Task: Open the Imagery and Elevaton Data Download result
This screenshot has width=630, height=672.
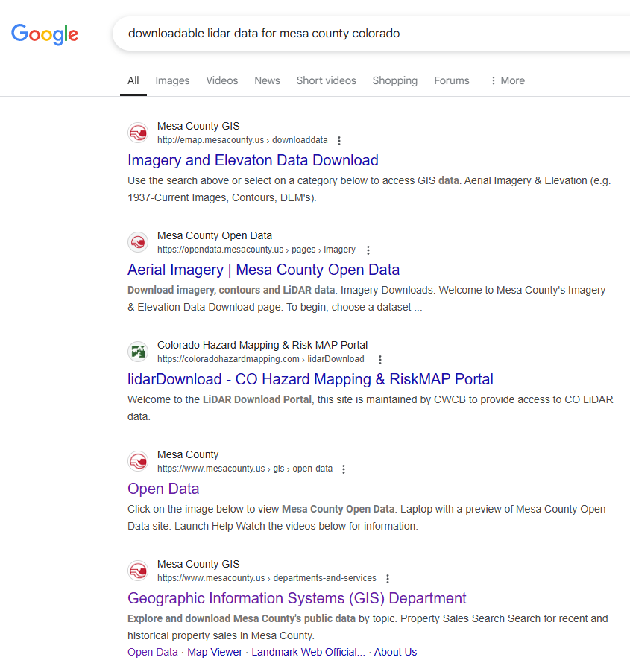Action: [253, 160]
